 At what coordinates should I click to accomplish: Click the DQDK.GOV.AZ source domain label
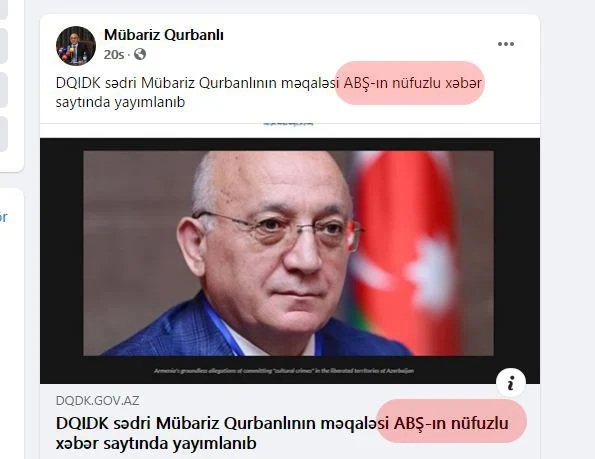coord(98,401)
